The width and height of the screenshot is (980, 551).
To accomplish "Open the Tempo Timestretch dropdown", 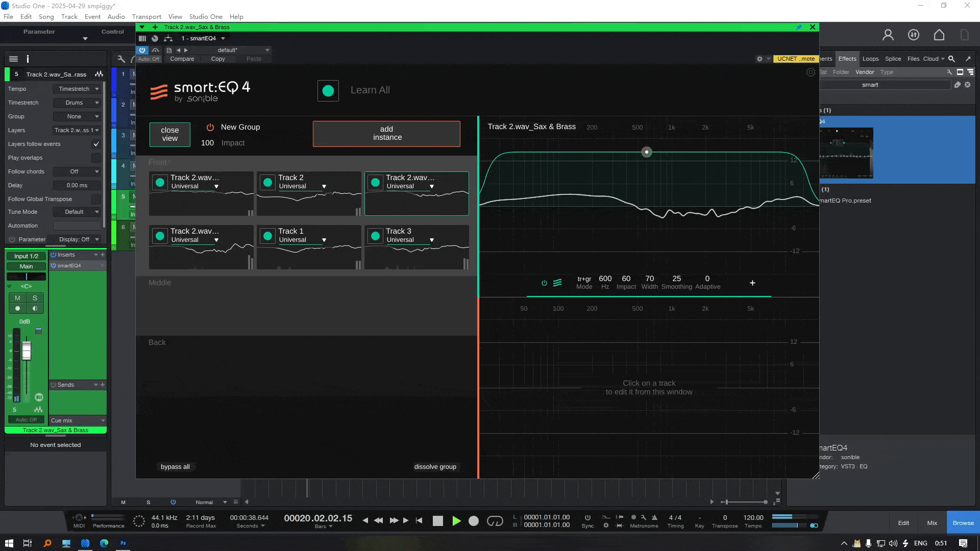I will pos(78,89).
